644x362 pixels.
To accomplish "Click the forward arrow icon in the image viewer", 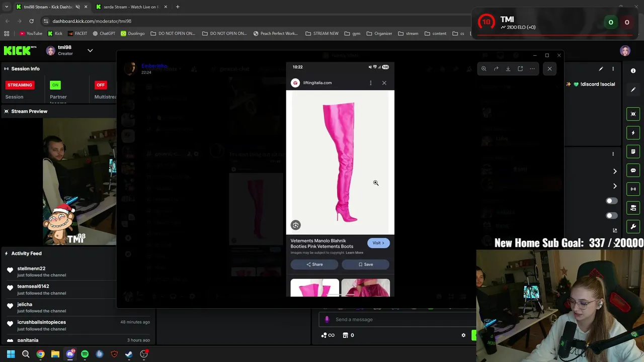I will pos(496,69).
